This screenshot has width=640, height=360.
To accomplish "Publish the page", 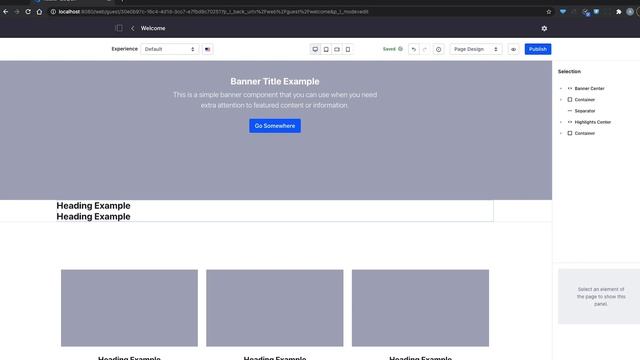I will 538,49.
